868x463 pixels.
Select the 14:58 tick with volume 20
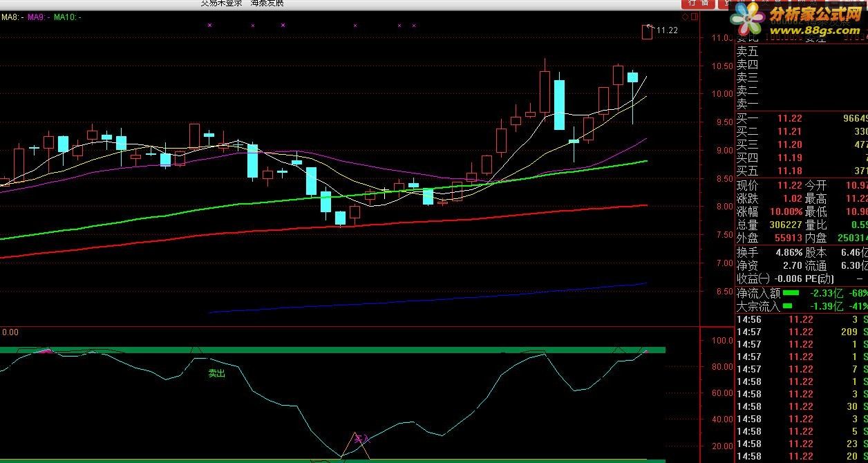tap(801, 456)
